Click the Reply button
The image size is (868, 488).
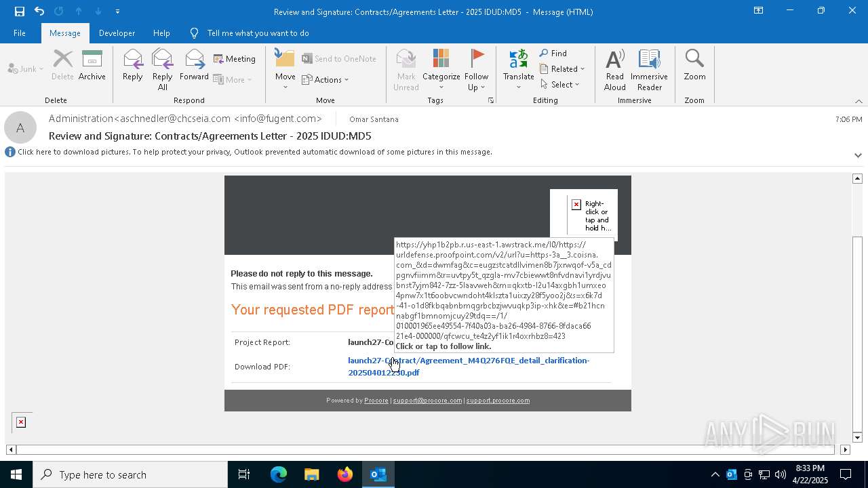tap(133, 65)
